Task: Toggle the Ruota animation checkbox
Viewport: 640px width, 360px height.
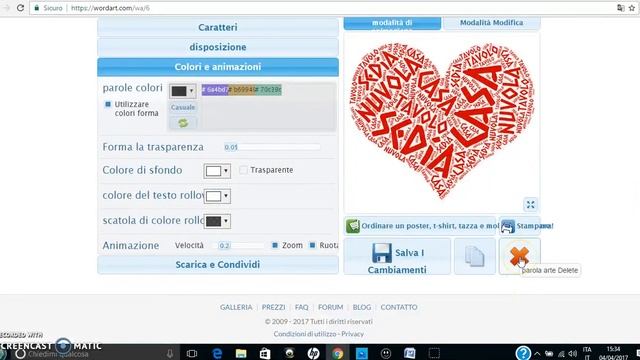Action: click(312, 245)
